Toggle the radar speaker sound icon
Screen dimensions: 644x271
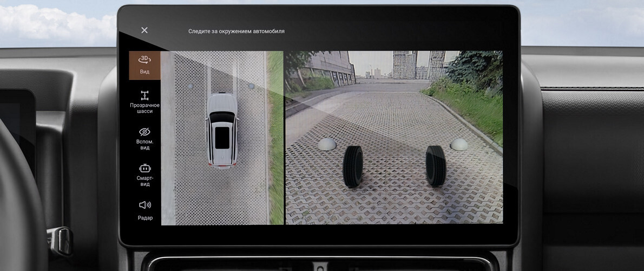[x=144, y=205]
